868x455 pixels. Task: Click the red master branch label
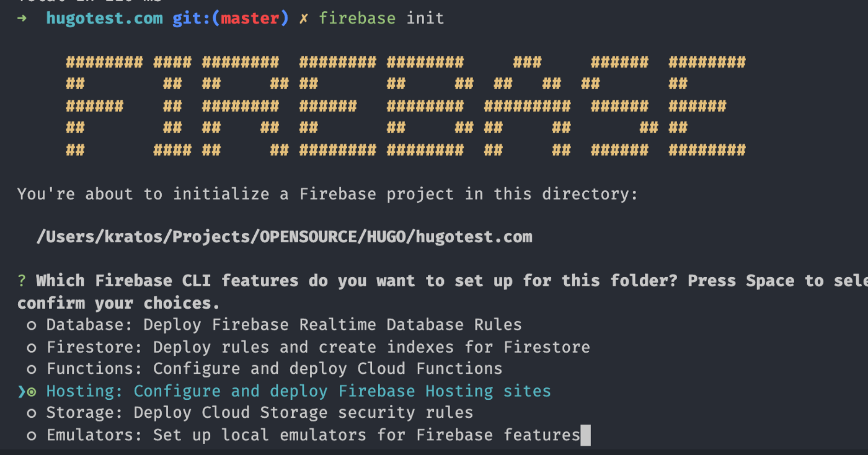click(250, 18)
